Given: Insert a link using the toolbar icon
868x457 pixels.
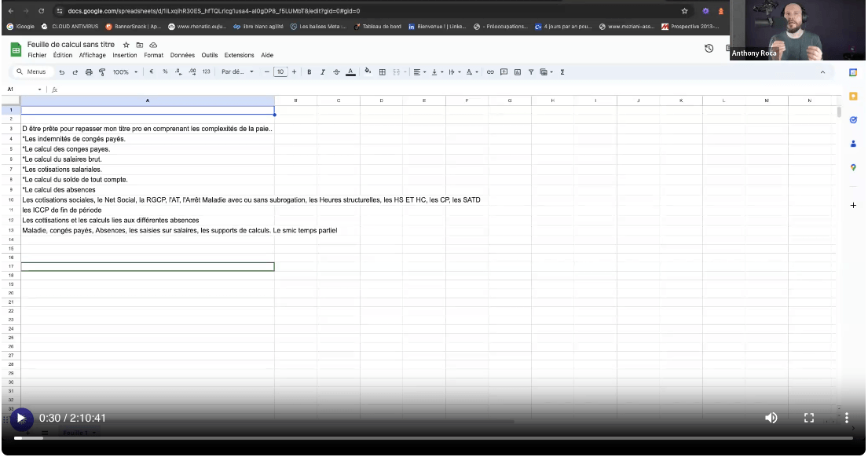Looking at the screenshot, I should point(490,72).
